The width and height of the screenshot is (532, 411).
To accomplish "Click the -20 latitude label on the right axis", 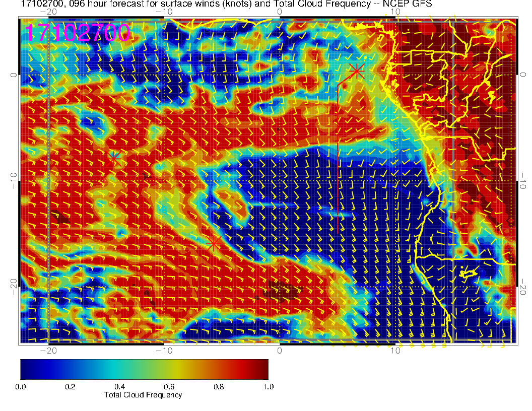I will coord(523,287).
